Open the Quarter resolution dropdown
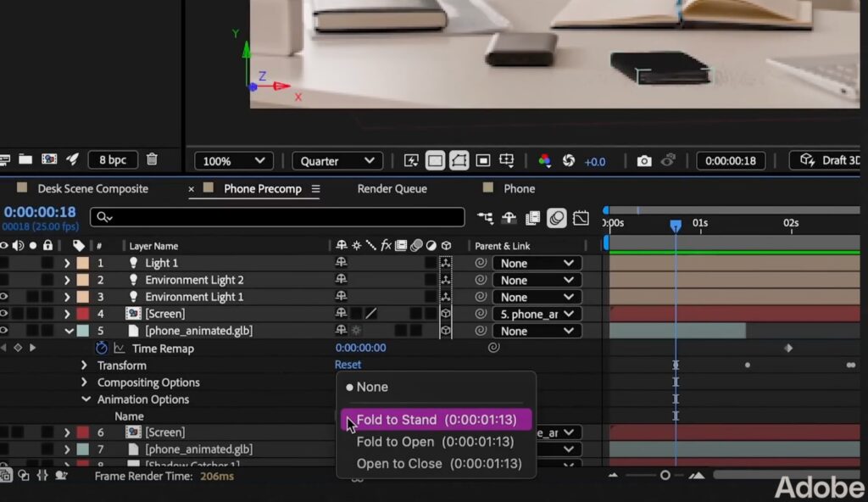This screenshot has height=502, width=868. [x=337, y=160]
